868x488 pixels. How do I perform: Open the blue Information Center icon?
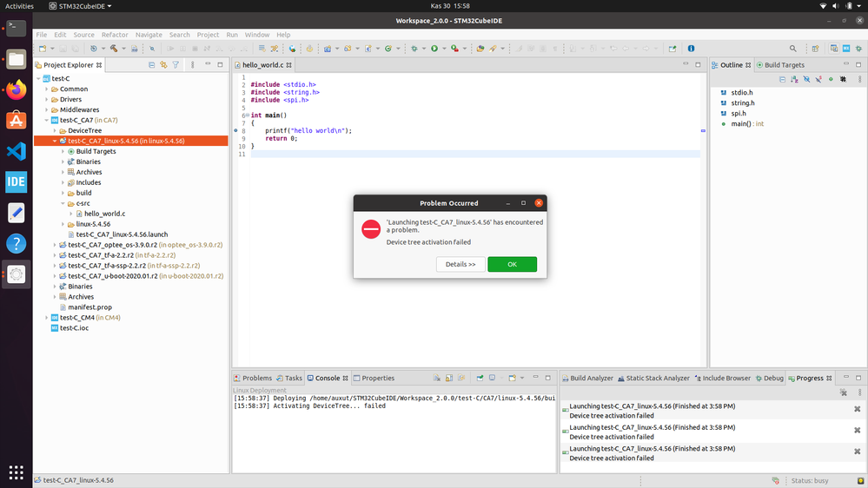point(691,49)
